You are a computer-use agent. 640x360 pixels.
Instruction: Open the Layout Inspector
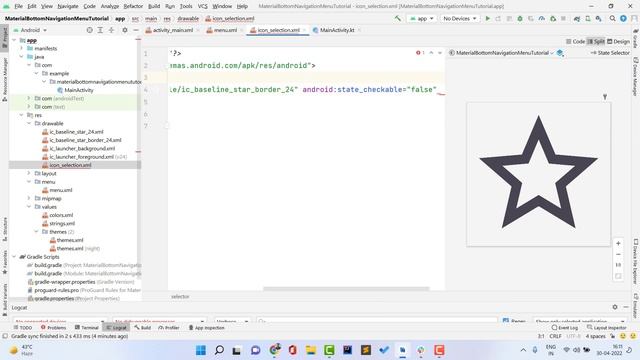(606, 327)
